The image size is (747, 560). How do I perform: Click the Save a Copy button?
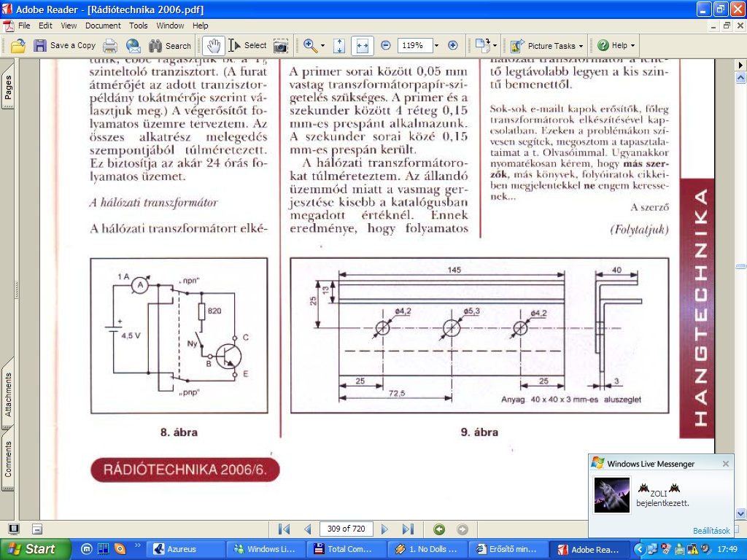coord(64,46)
